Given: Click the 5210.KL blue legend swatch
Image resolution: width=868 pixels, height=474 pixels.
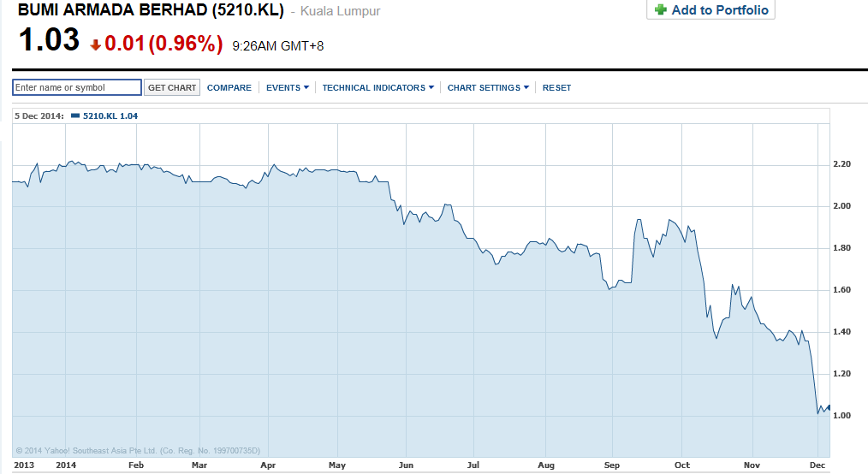Looking at the screenshot, I should [75, 116].
